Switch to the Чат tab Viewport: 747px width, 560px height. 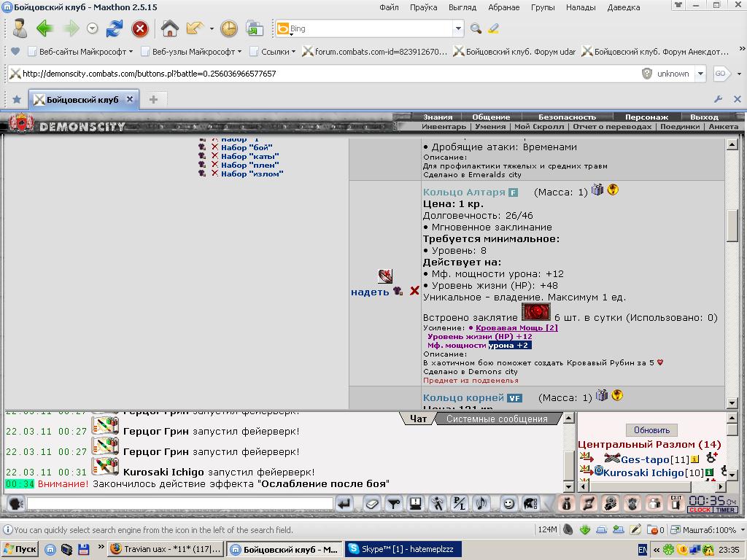click(x=418, y=419)
